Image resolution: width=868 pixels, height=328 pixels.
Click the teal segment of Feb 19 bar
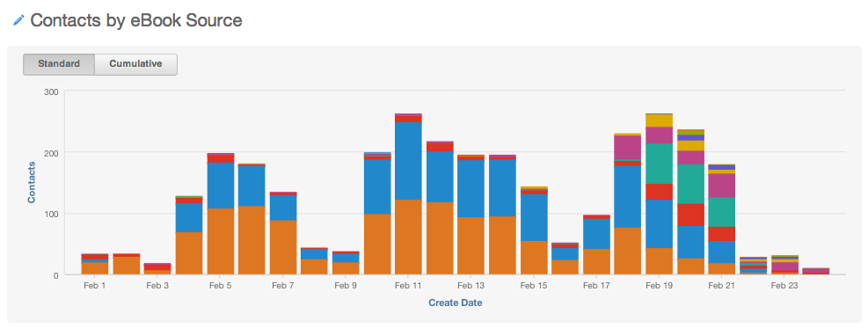(x=660, y=164)
